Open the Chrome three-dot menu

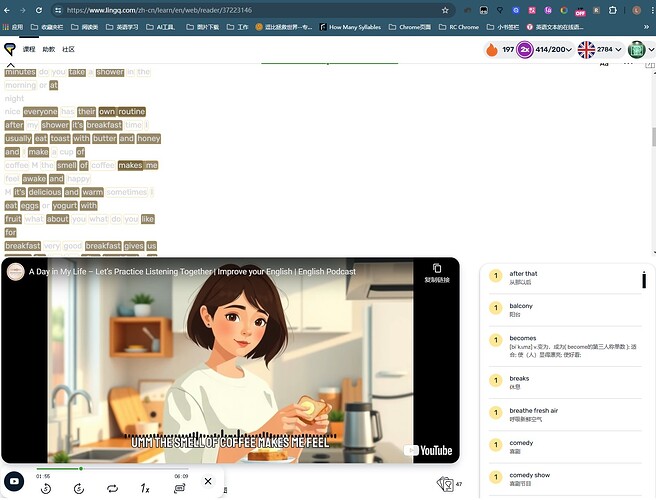(x=653, y=10)
